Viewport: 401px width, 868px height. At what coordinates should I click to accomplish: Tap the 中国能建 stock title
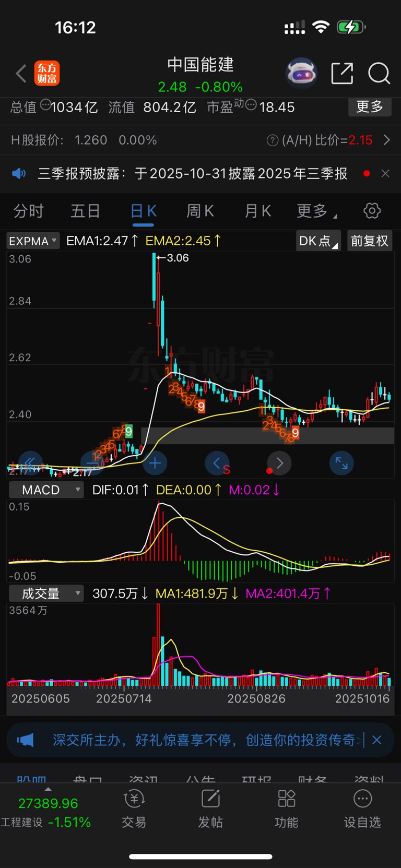(200, 65)
